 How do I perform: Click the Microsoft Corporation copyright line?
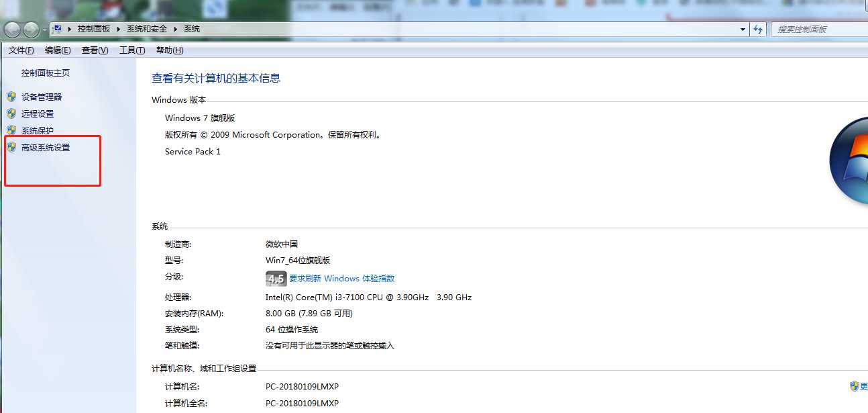tap(274, 135)
